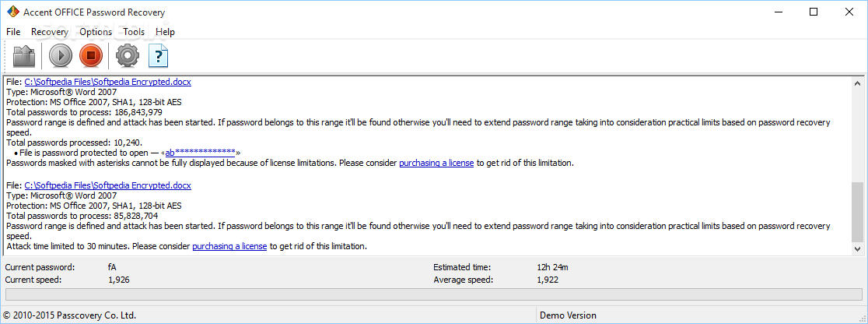Screen dimensions: 868x324
Task: Follow the purchasing a license link about attack time
Action: point(229,246)
